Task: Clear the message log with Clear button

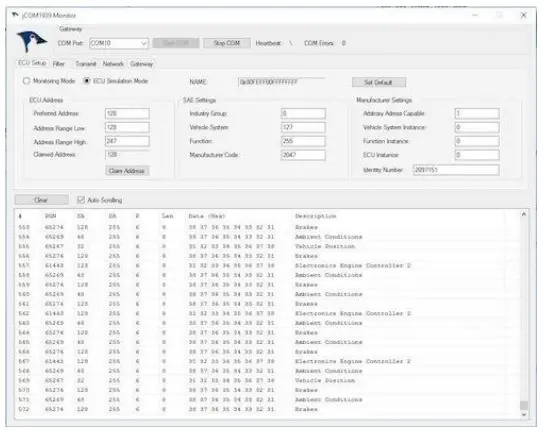Action: [x=41, y=200]
